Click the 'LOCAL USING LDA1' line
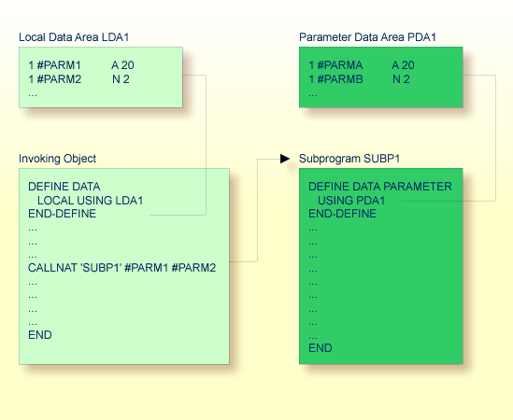This screenshot has height=420, width=513. (x=90, y=200)
